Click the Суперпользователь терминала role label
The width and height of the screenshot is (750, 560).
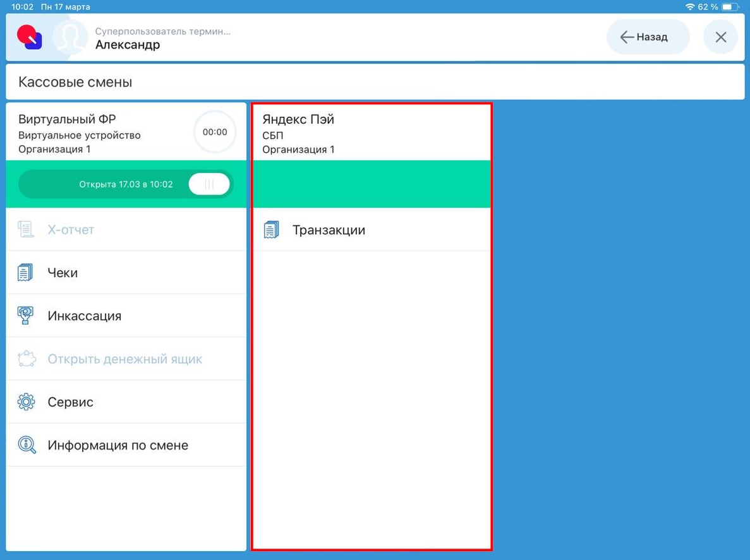pos(162,32)
